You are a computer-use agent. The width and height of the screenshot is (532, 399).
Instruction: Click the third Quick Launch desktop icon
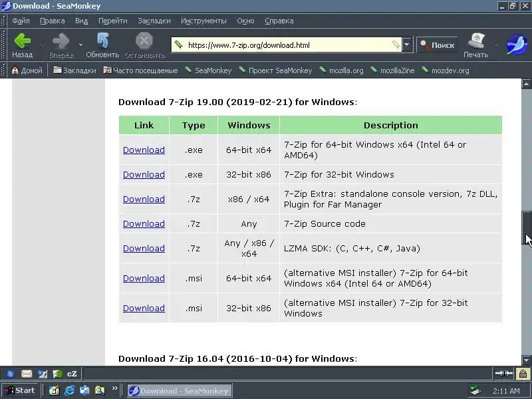tap(84, 390)
